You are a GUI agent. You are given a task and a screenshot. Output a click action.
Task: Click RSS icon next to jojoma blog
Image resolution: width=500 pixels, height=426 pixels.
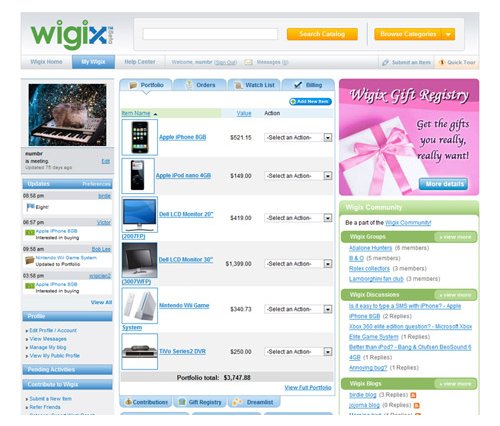[417, 406]
